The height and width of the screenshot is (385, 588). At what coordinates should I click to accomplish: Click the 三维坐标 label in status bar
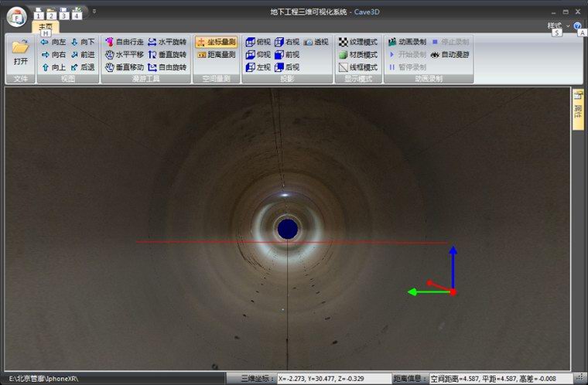pos(257,379)
